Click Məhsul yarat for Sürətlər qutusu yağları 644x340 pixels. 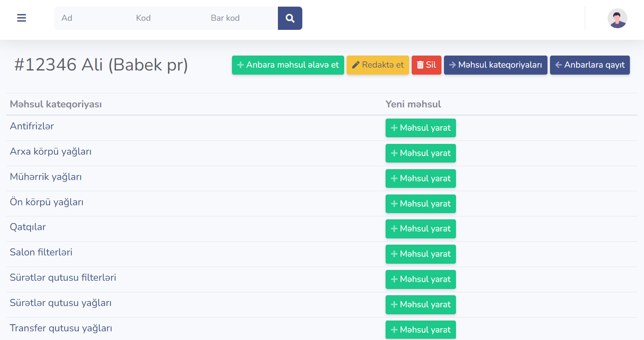click(x=420, y=305)
